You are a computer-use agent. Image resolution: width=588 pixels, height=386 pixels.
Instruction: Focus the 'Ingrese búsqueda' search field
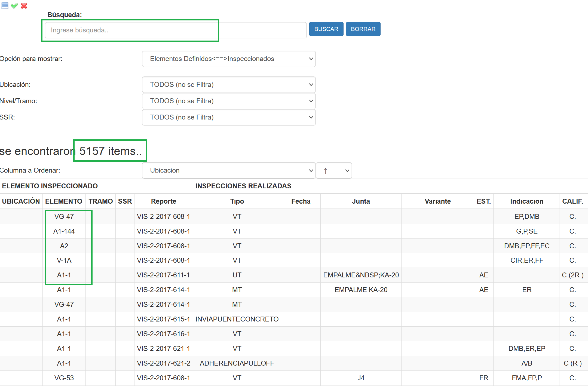(x=175, y=30)
